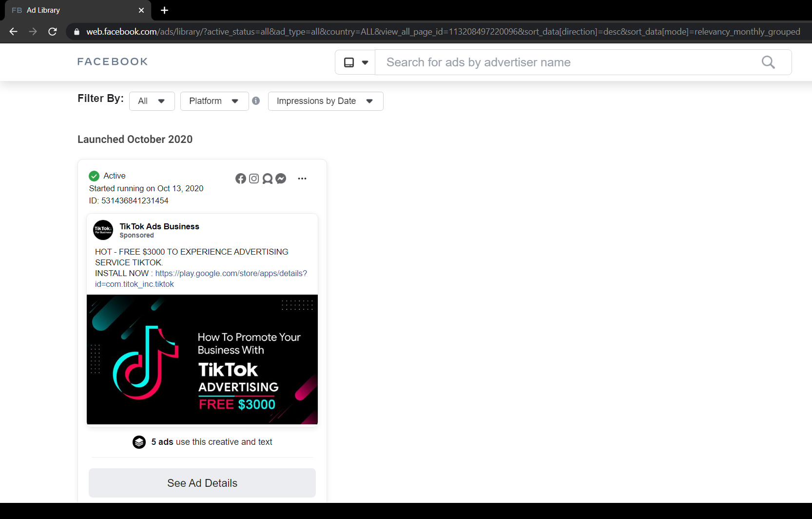Viewport: 812px width, 519px height.
Task: Click the Facebook platform icon
Action: 241,179
